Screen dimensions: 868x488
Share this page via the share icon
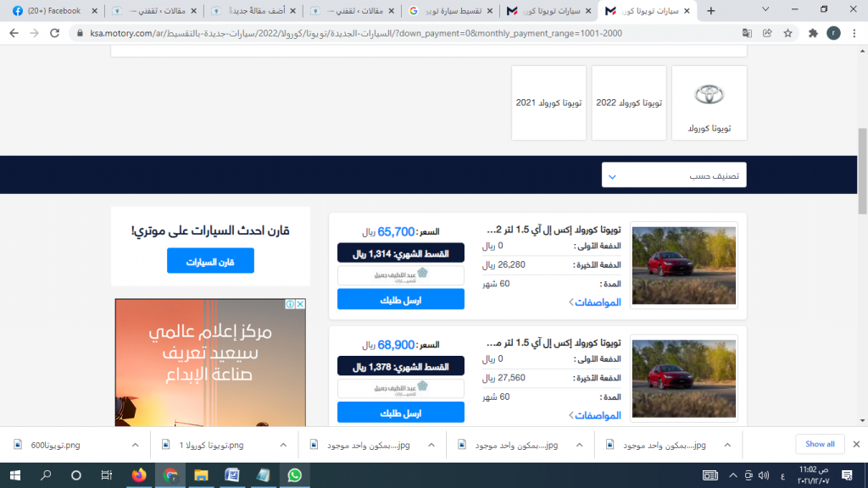coord(767,33)
